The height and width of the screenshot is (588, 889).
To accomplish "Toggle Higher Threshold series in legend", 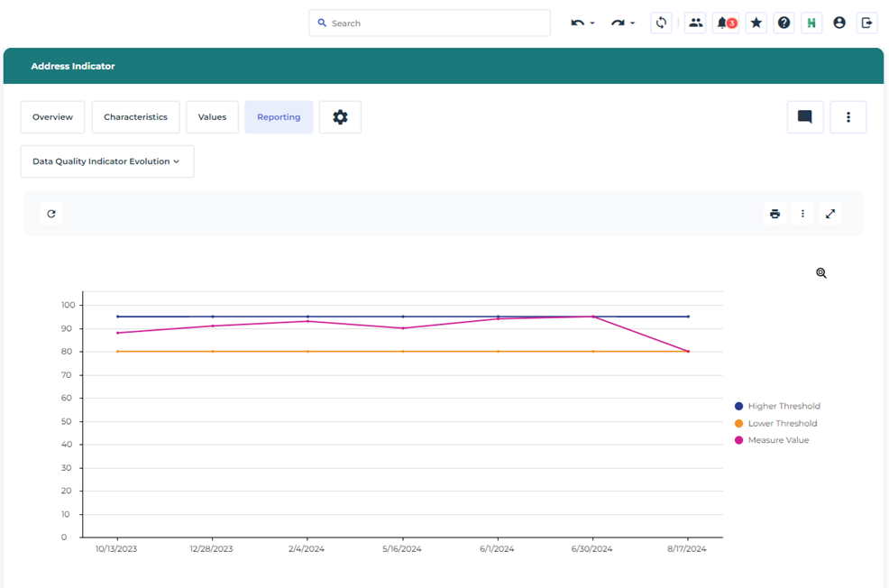I will tap(783, 407).
